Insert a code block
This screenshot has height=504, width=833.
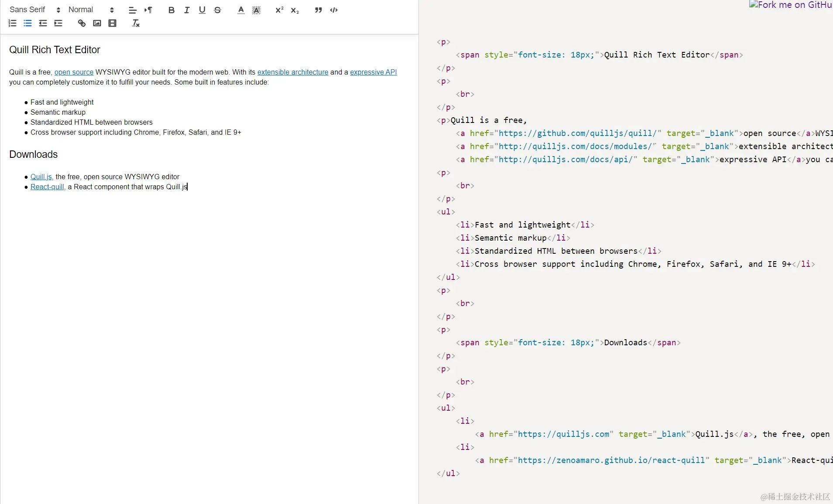point(334,10)
